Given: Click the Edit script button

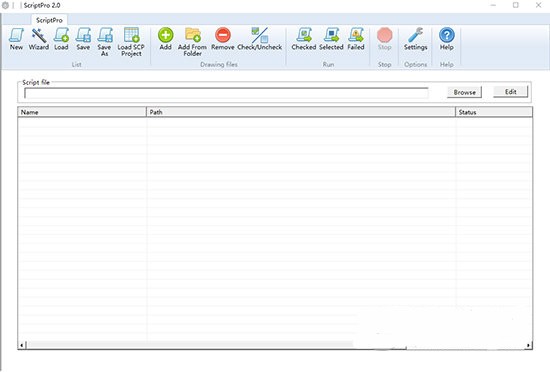Looking at the screenshot, I should click(x=510, y=92).
